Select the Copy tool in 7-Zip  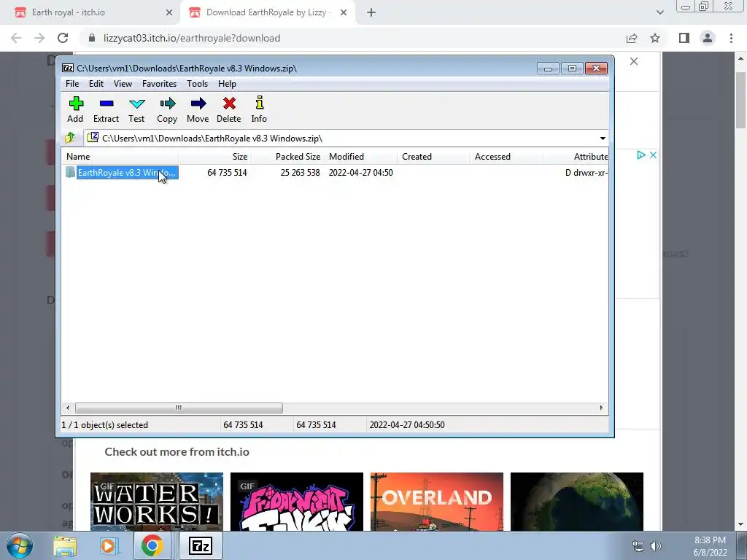[x=167, y=109]
